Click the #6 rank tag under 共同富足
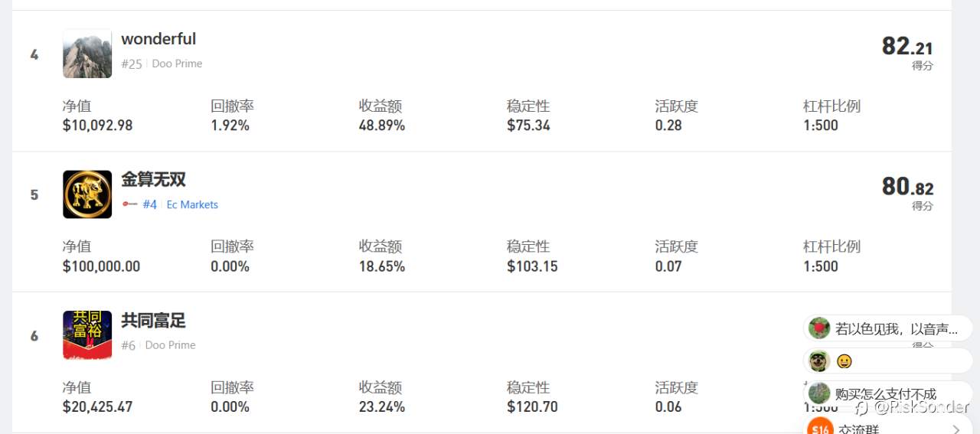 pyautogui.click(x=128, y=345)
